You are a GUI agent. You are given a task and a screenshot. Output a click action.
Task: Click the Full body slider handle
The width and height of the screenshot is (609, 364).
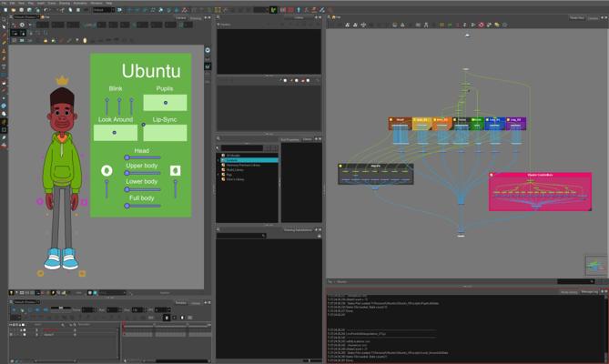tap(127, 206)
